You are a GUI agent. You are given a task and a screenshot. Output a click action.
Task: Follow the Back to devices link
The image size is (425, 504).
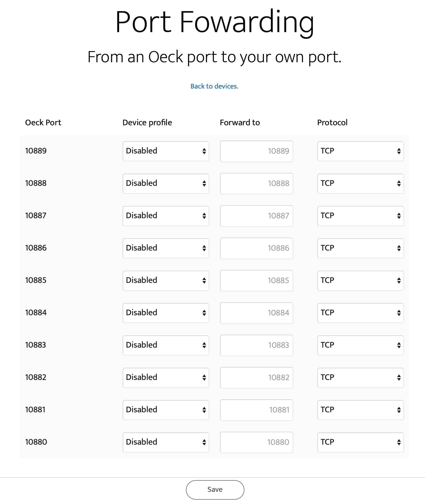(214, 86)
